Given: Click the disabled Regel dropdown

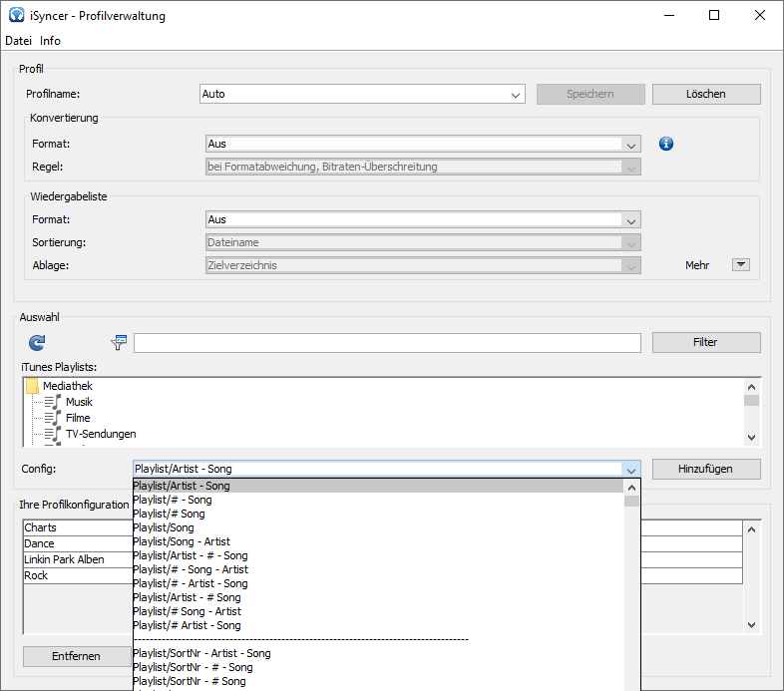Looking at the screenshot, I should coord(423,167).
